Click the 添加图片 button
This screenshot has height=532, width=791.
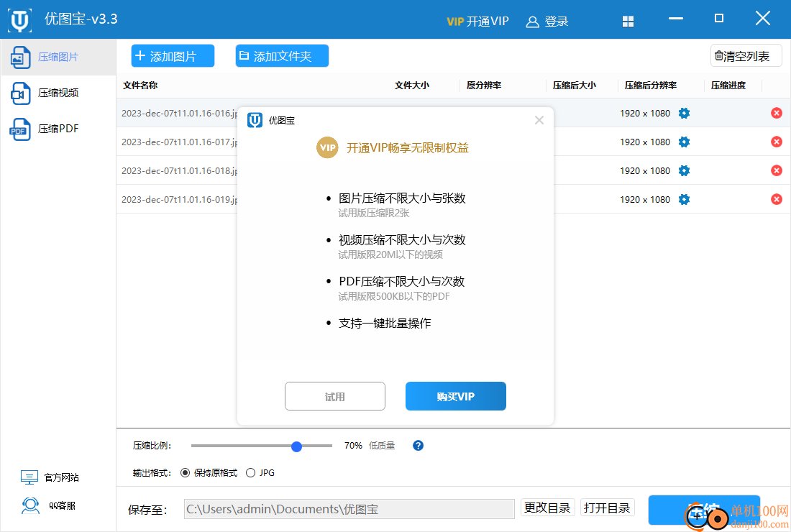pos(173,56)
